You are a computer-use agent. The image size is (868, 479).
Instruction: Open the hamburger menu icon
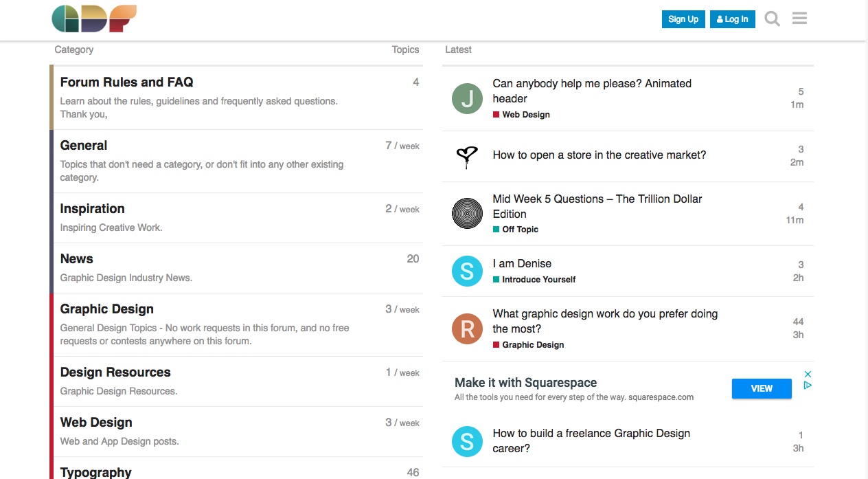pos(799,19)
